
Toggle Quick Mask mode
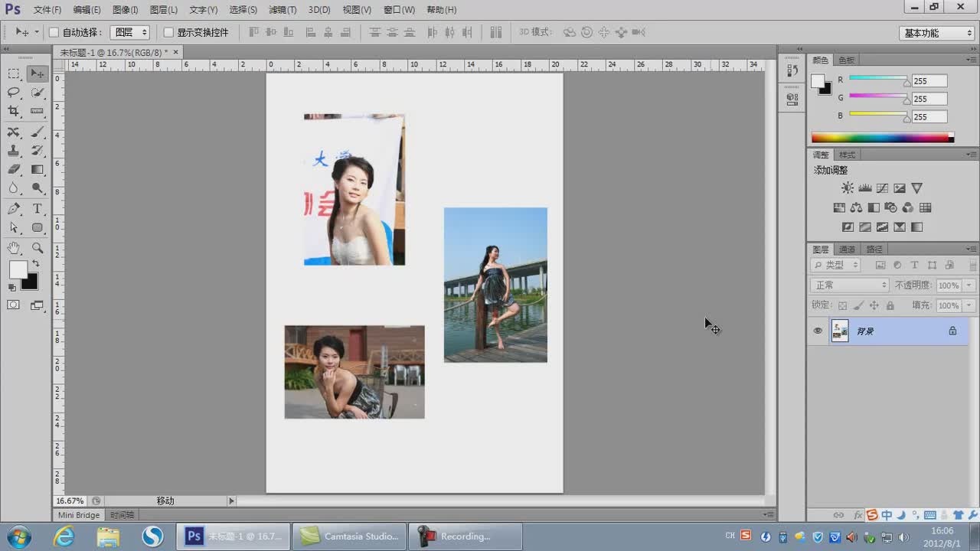point(14,305)
